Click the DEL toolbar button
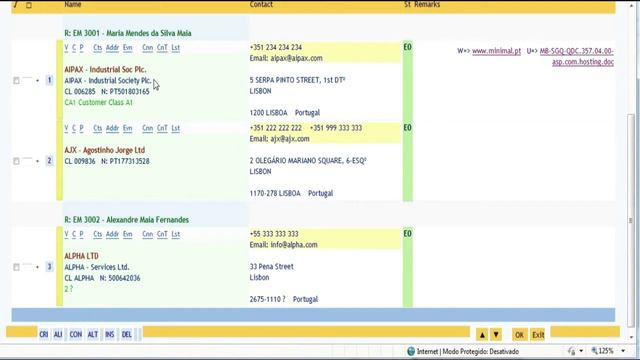Viewport: 640px width, 360px height. point(127,335)
